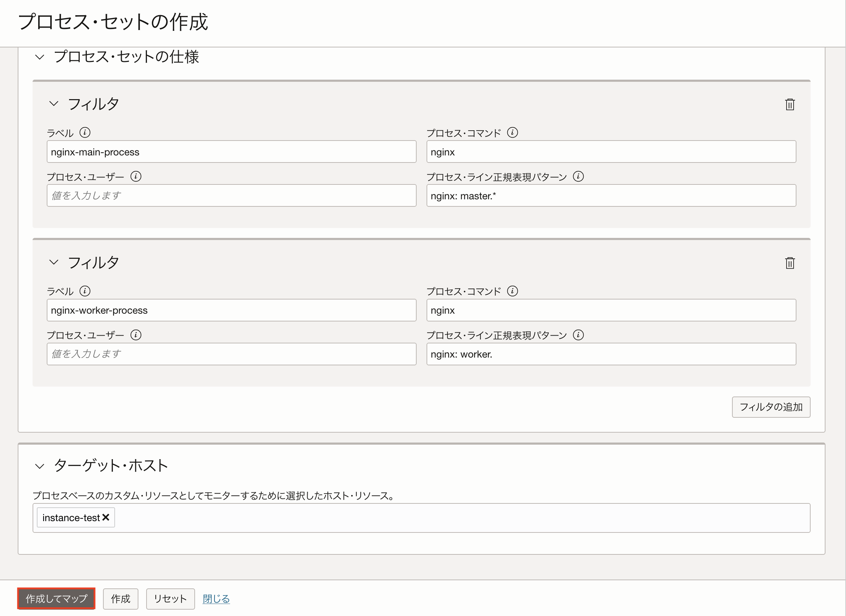This screenshot has height=616, width=846.
Task: Click info icon beside first プロセス・コマンド
Action: click(512, 132)
